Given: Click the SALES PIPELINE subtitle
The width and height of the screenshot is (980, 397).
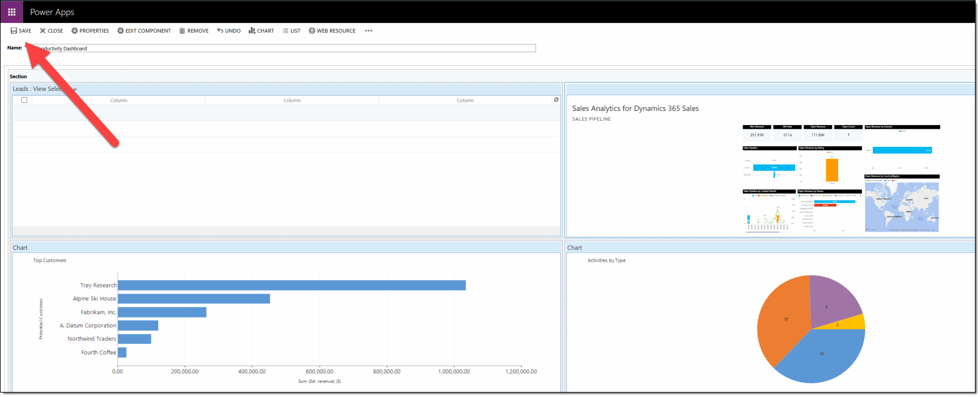Looking at the screenshot, I should tap(591, 119).
